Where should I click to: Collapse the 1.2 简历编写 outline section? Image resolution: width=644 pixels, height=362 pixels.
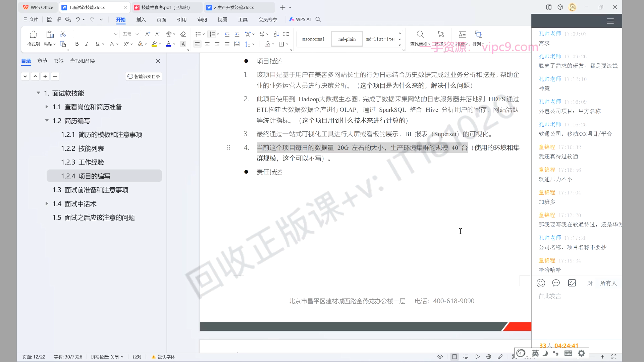tap(47, 121)
